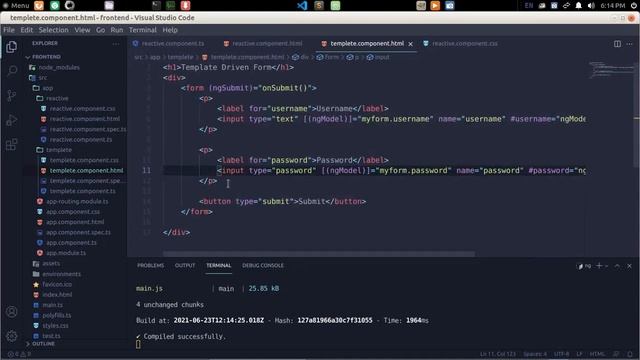Viewport: 640px width, 360px height.
Task: Close the templete.component.html tab
Action: point(411,44)
